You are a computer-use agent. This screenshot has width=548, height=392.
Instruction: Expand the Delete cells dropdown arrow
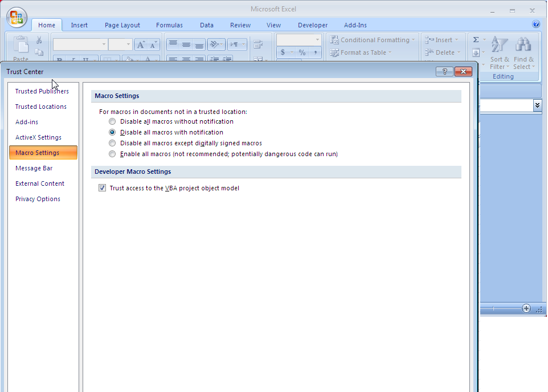(x=459, y=52)
